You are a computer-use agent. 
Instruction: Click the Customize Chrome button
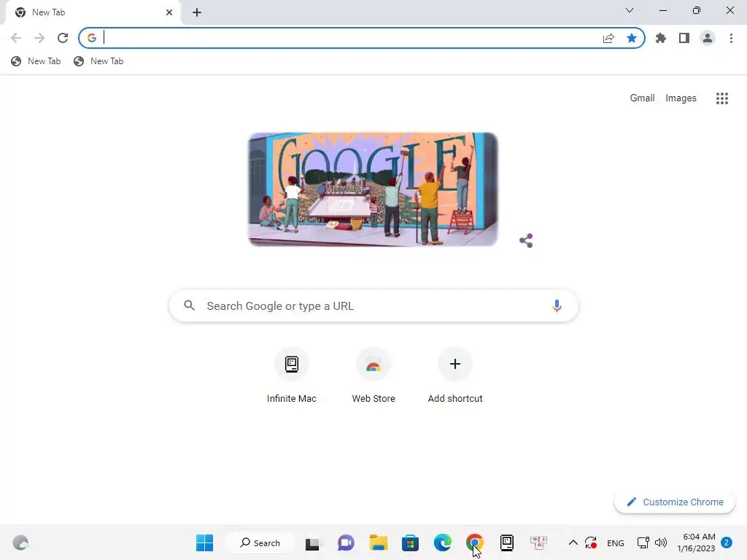tap(675, 502)
